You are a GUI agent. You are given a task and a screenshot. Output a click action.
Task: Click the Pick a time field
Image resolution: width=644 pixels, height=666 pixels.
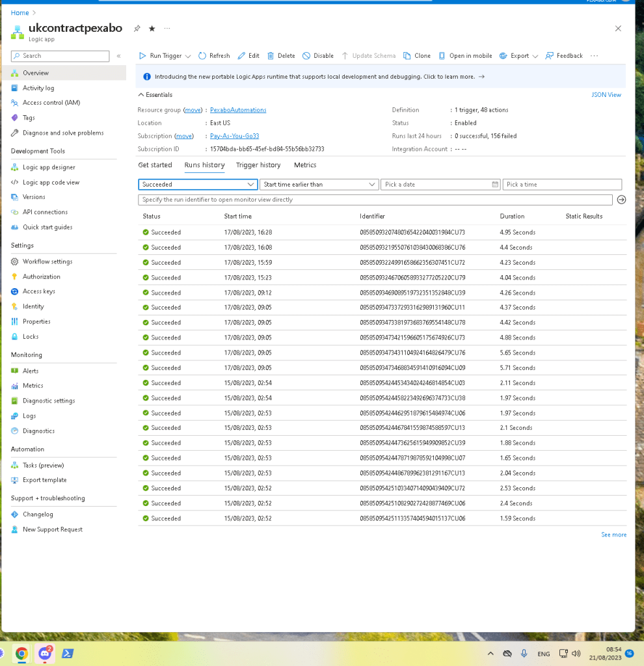point(562,184)
